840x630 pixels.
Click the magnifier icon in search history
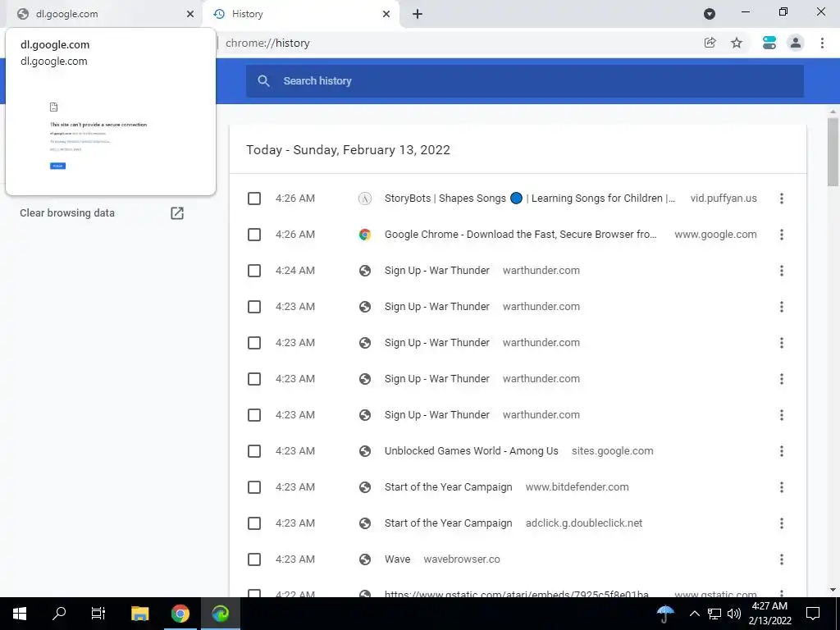[x=263, y=81]
